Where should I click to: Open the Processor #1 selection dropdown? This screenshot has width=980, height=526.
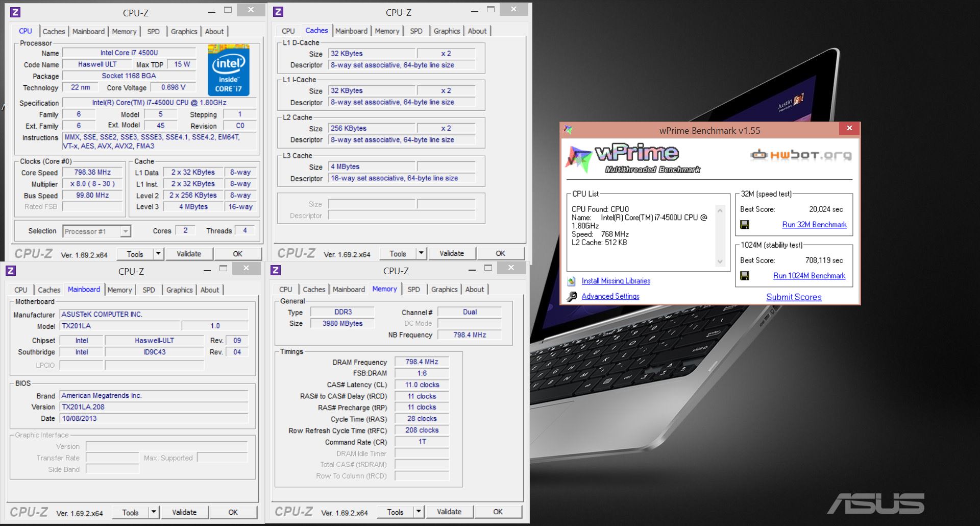126,231
